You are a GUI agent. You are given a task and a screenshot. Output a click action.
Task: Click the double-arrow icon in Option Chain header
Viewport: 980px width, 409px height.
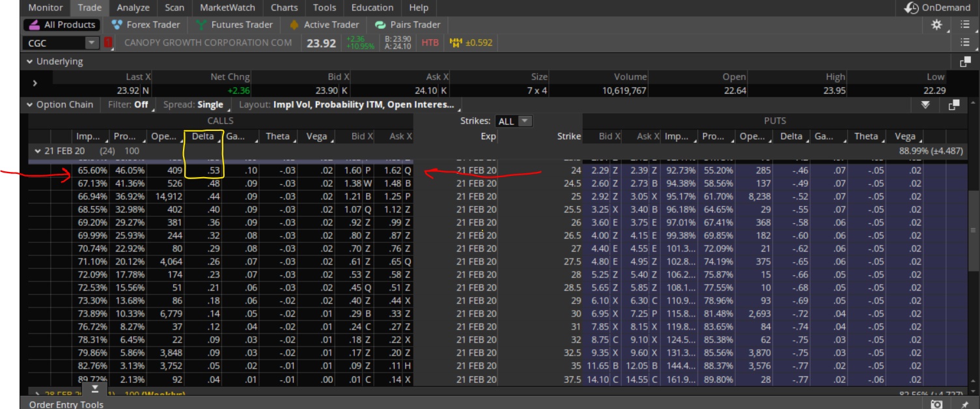[x=925, y=105]
